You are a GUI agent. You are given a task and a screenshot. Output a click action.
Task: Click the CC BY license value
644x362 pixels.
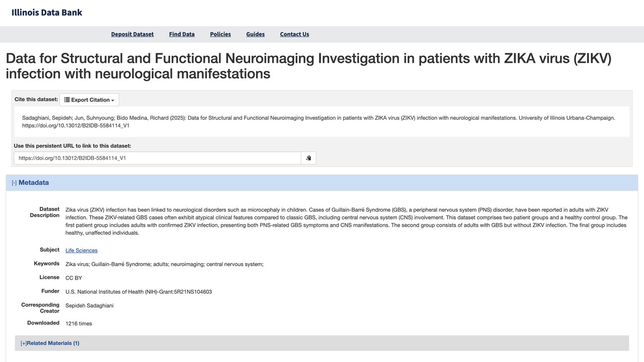73,278
